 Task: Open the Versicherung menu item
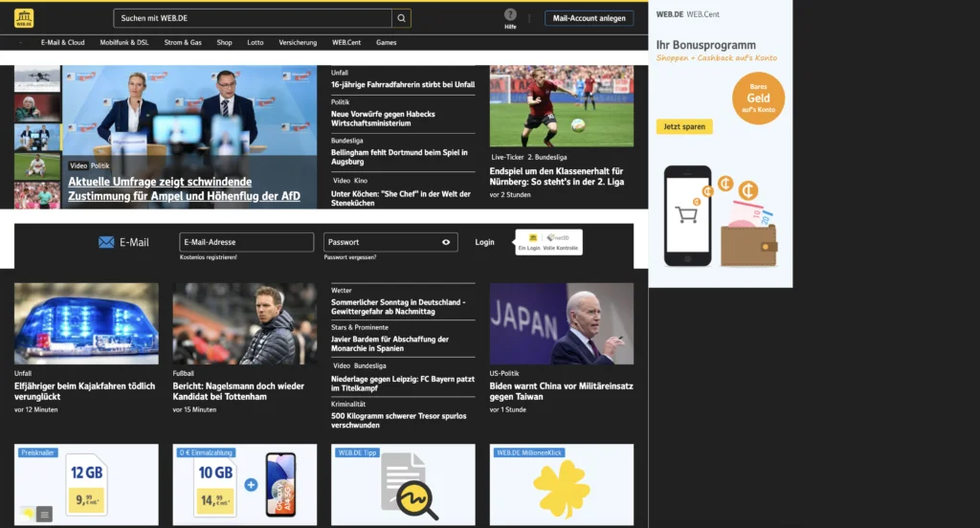click(x=298, y=42)
